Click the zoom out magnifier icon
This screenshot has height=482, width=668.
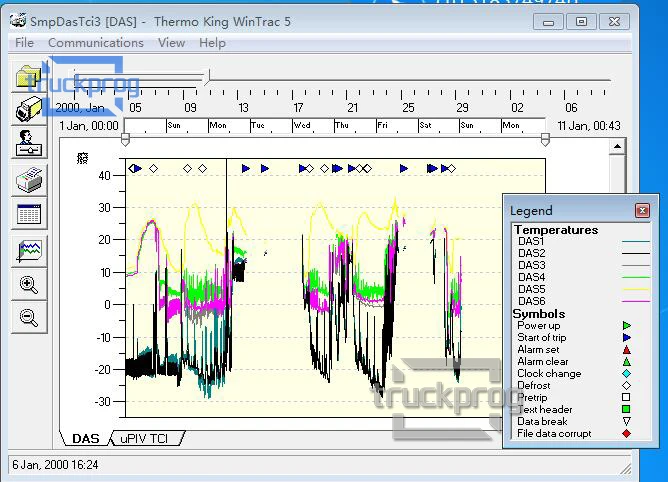coord(29,317)
